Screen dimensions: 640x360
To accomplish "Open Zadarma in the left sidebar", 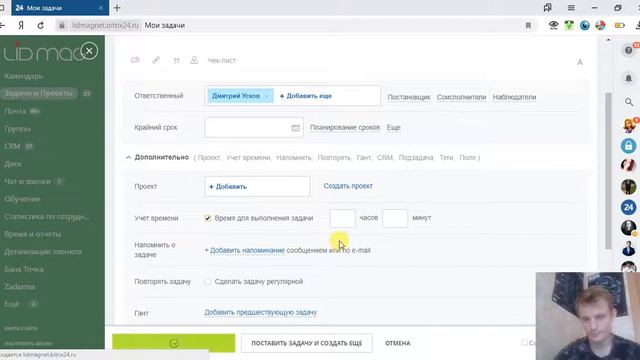I will coord(20,287).
